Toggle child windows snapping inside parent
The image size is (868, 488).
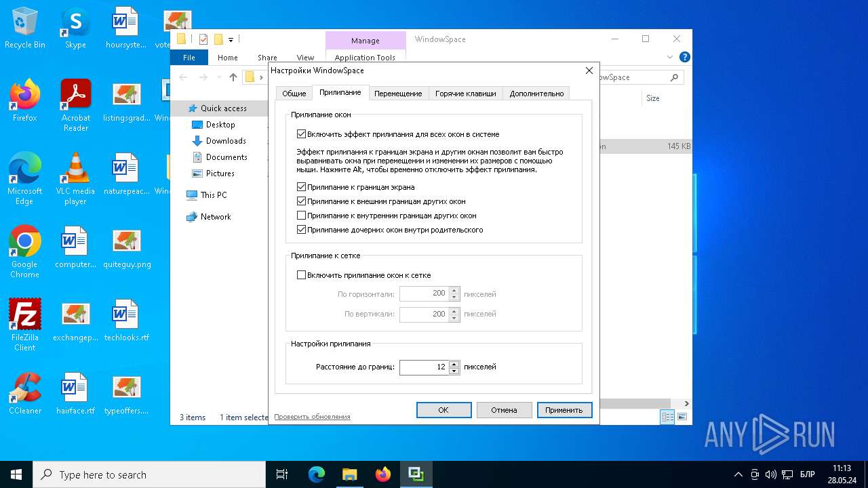point(390,230)
